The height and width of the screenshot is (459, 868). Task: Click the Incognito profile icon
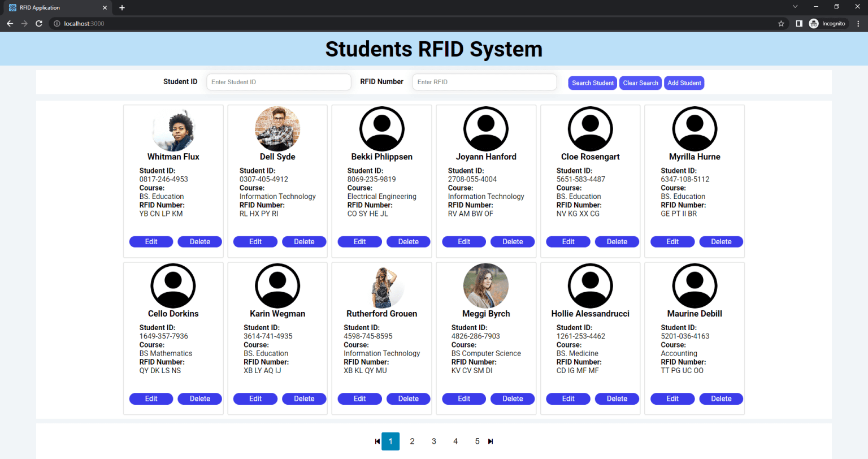(814, 23)
